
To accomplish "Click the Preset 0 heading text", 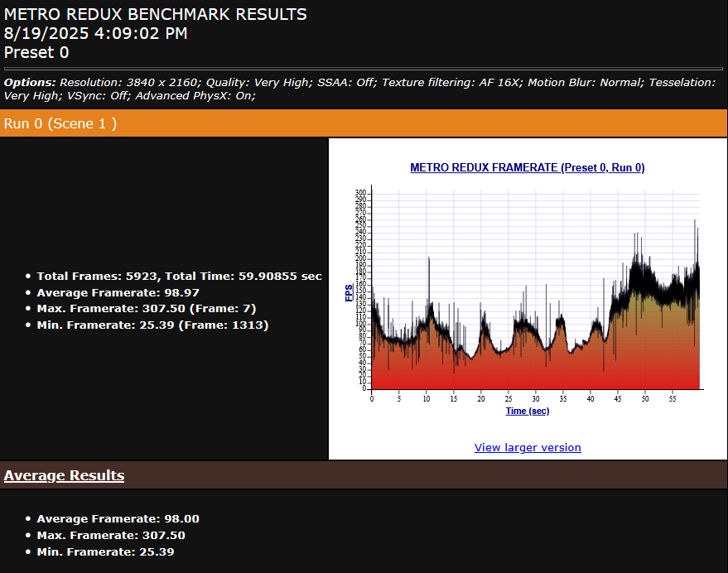I will [x=36, y=52].
